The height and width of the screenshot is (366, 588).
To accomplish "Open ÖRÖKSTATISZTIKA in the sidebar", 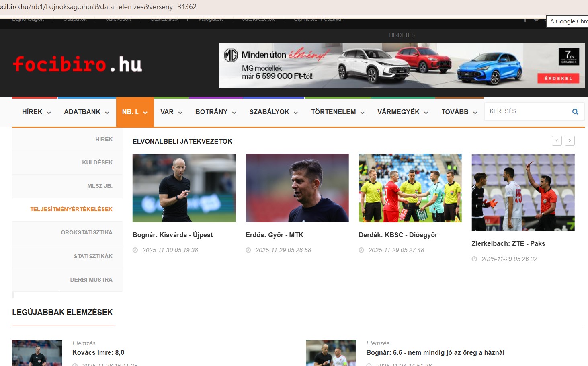I will point(86,232).
